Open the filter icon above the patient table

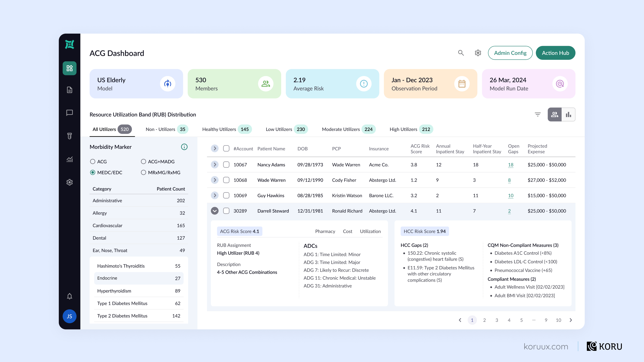(538, 114)
